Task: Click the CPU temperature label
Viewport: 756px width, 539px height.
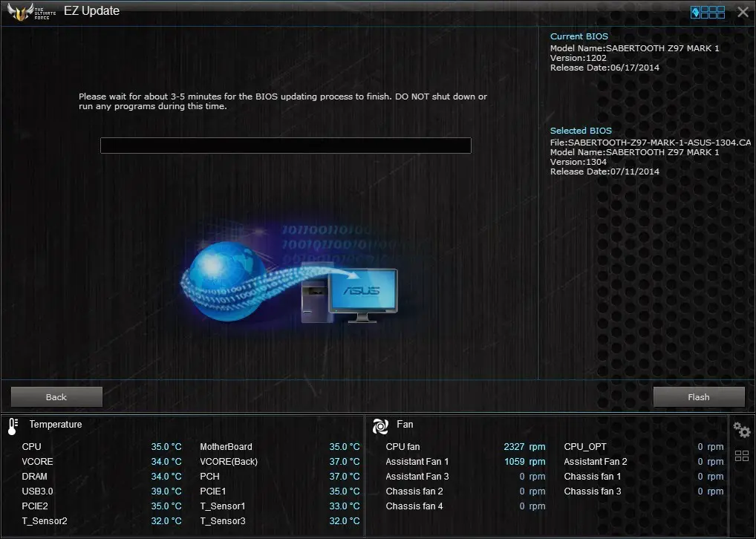Action: click(31, 446)
